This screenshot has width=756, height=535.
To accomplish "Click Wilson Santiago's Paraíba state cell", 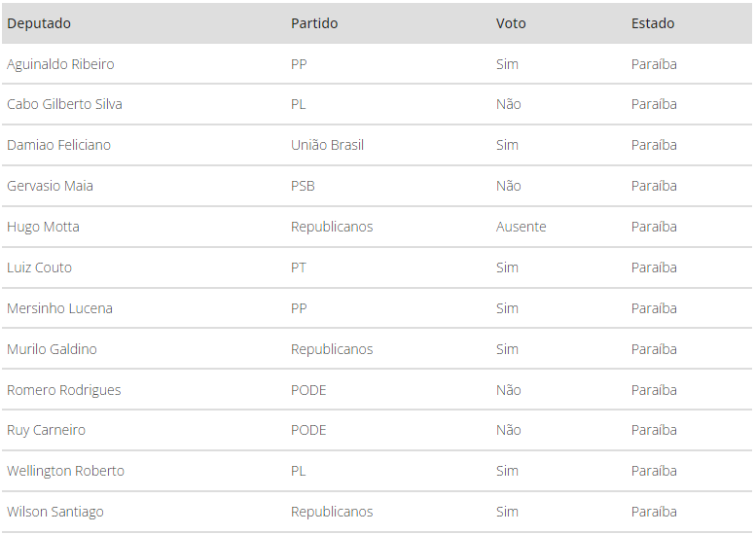I will 654,512.
